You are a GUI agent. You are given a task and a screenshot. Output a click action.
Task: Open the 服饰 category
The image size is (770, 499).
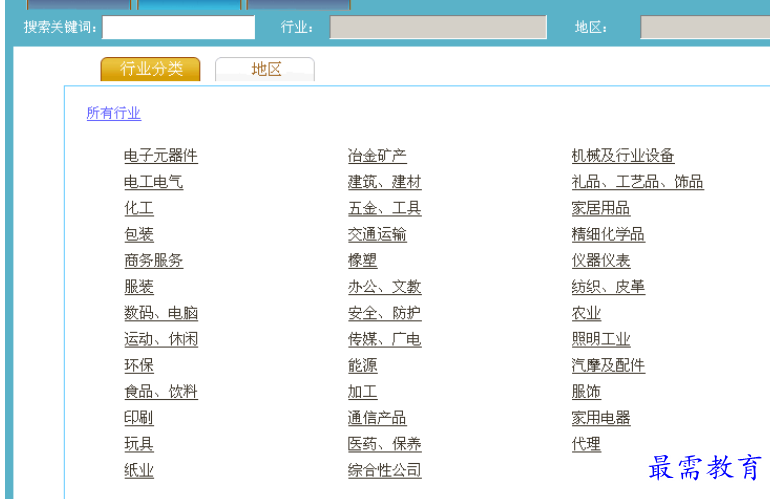[586, 391]
